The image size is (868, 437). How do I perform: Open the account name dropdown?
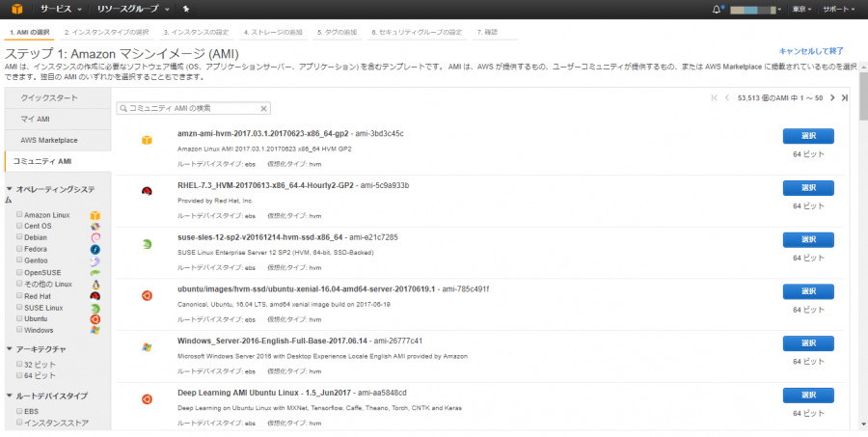pos(756,10)
